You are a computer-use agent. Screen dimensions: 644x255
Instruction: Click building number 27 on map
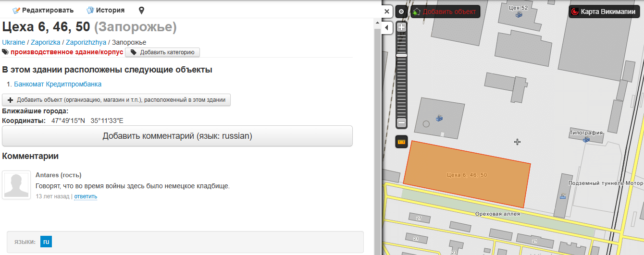pos(419,218)
